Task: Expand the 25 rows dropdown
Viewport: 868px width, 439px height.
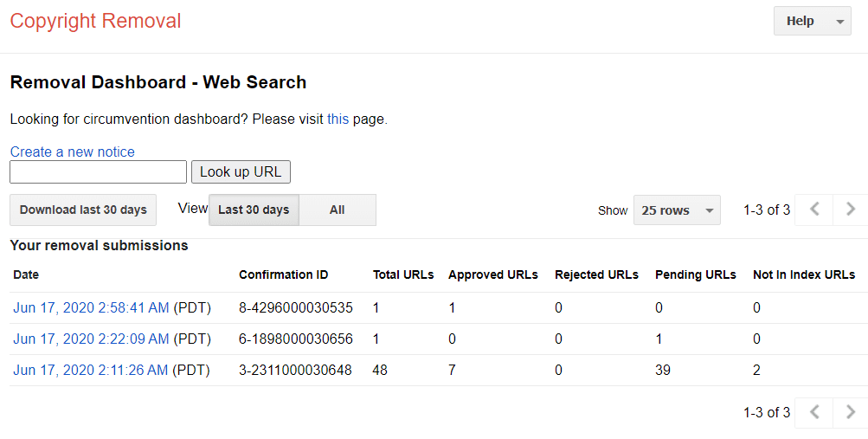Action: [677, 210]
